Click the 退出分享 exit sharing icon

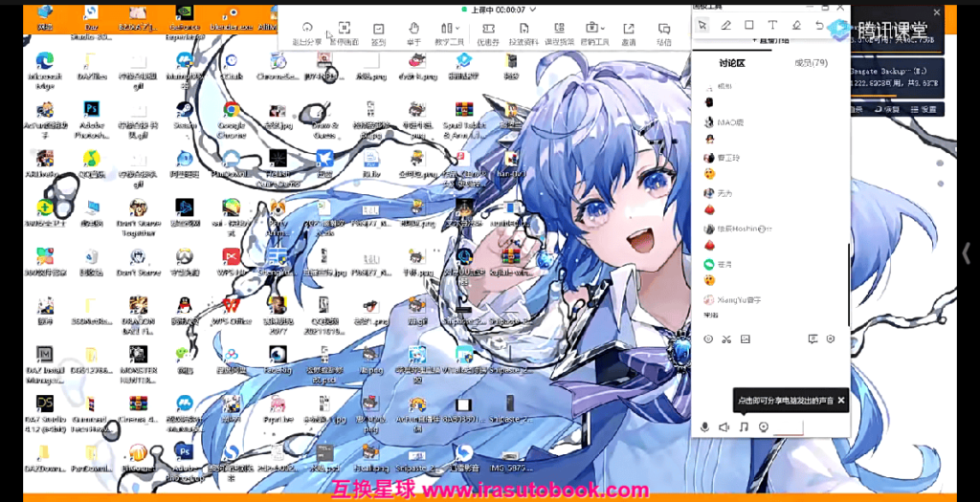pyautogui.click(x=307, y=28)
